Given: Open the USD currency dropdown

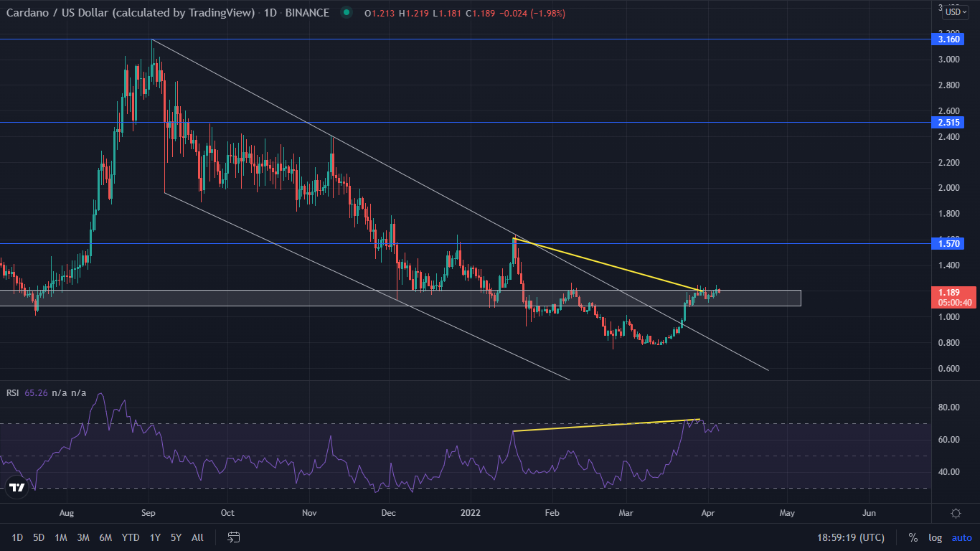Looking at the screenshot, I should point(956,11).
